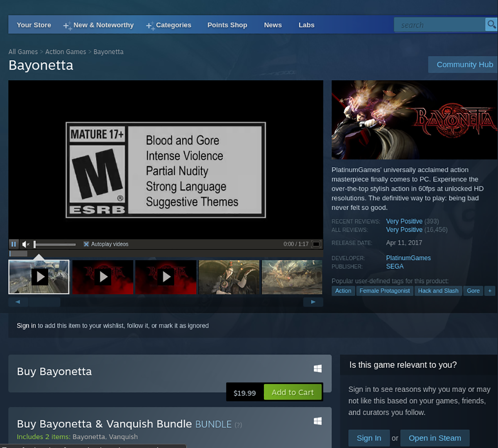
Task: Click the Bayonetta breadcrumb link
Action: click(108, 52)
